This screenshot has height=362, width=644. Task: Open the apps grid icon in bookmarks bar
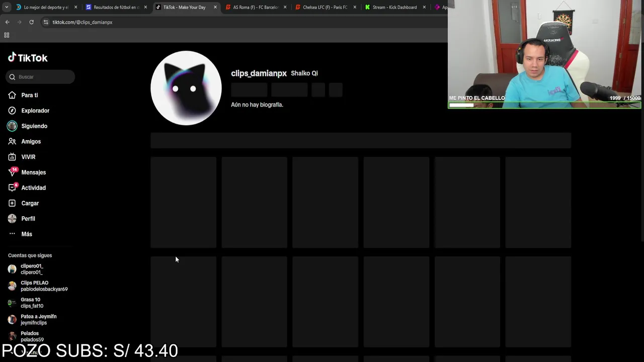7,35
